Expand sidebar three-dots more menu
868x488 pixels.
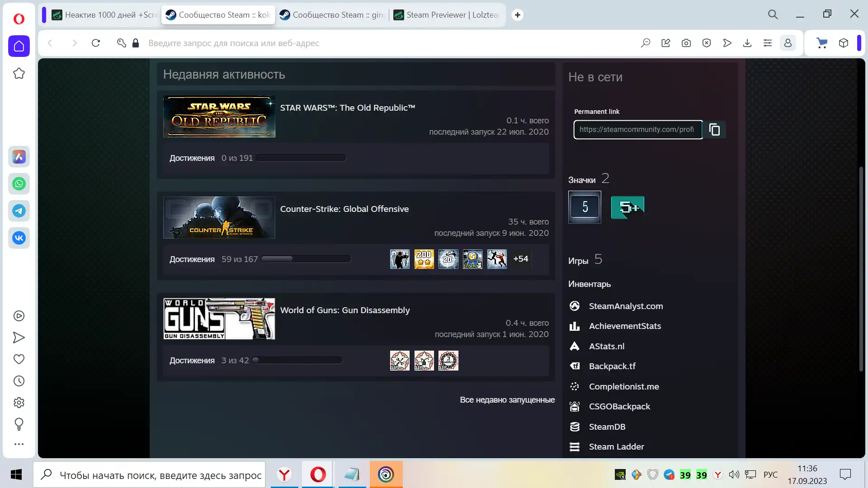19,444
